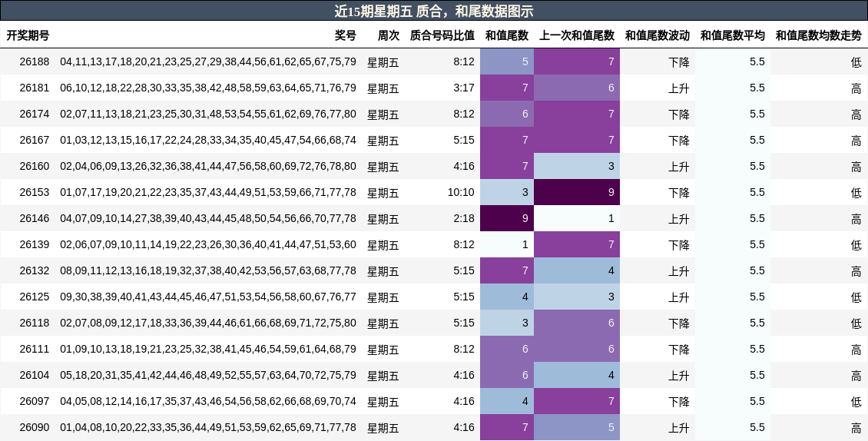
Task: Select draw number 26097
Action: [x=35, y=401]
